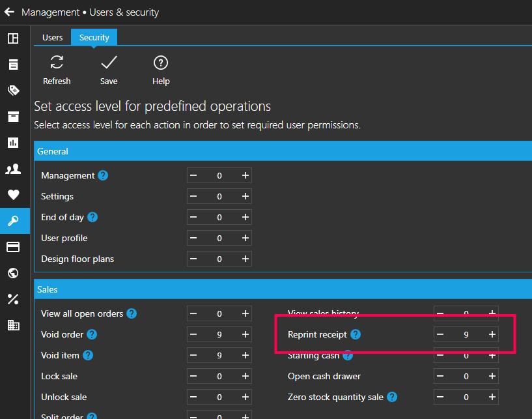Open the Documents icon in sidebar
The width and height of the screenshot is (532, 419).
click(13, 65)
